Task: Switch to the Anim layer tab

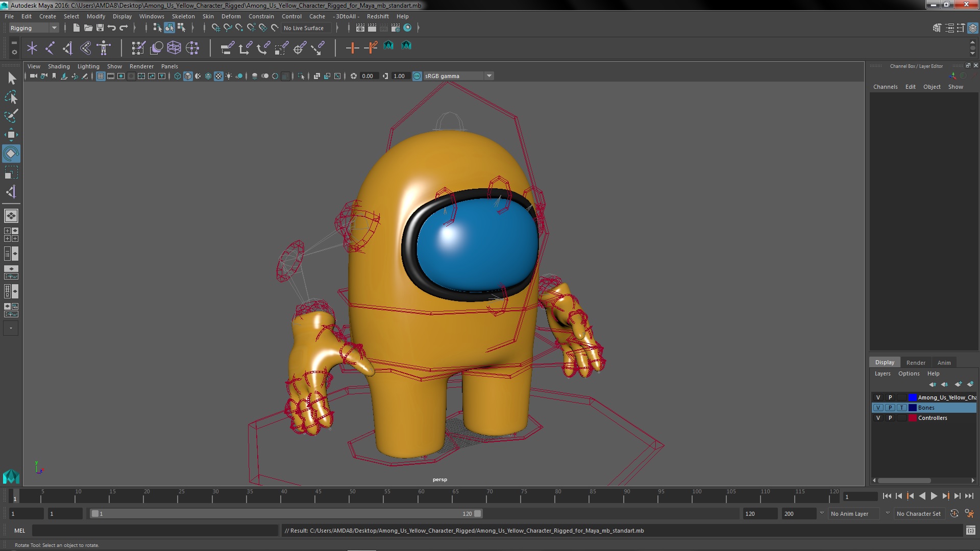Action: [x=944, y=363]
